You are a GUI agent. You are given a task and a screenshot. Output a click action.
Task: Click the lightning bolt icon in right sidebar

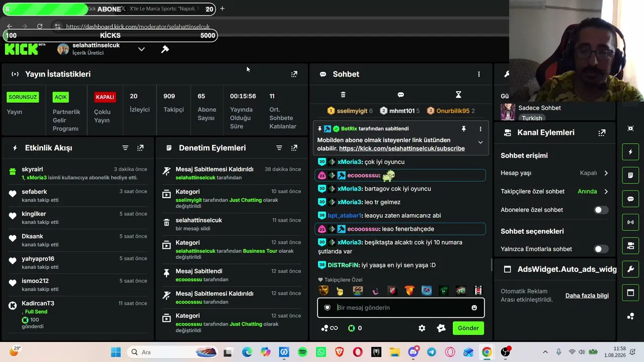pyautogui.click(x=630, y=152)
